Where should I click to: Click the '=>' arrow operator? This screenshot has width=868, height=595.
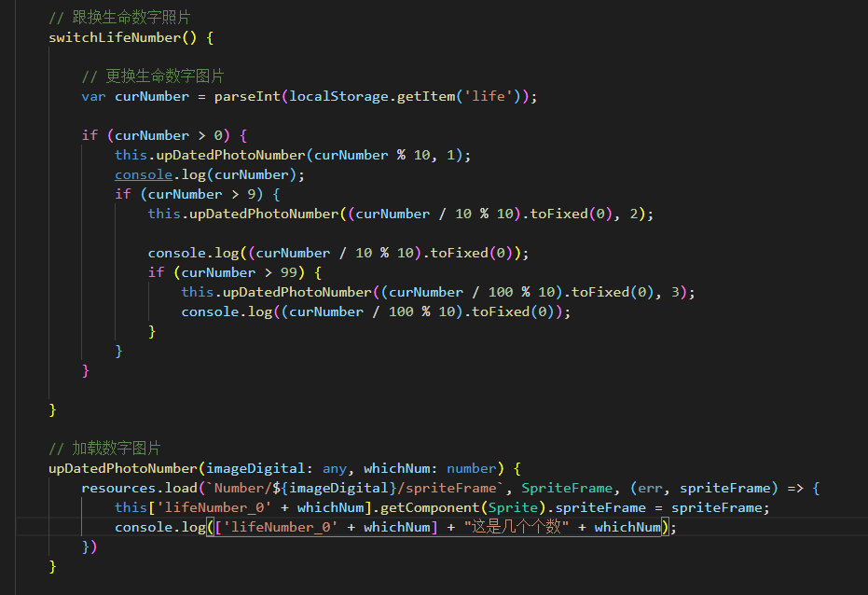pos(795,488)
